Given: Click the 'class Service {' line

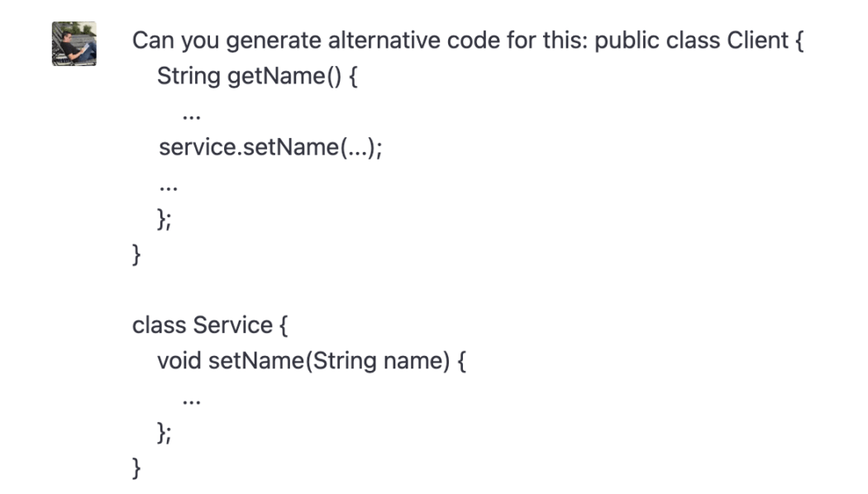Looking at the screenshot, I should click(x=210, y=325).
